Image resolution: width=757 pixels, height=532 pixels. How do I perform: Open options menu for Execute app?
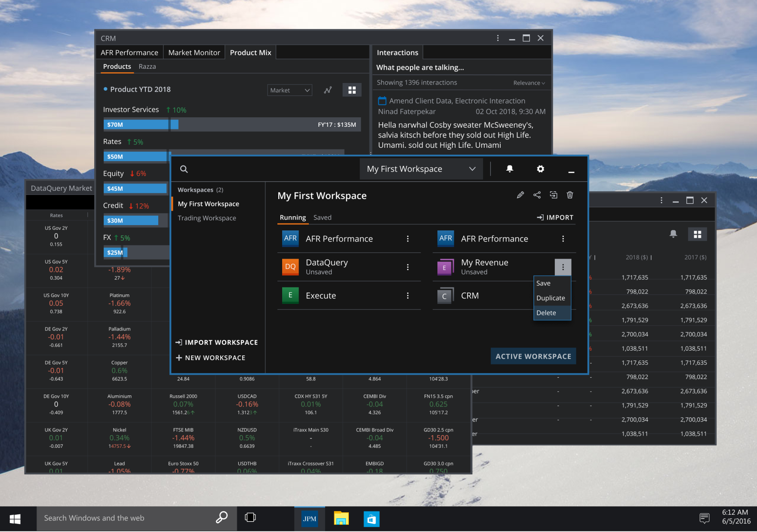408,296
